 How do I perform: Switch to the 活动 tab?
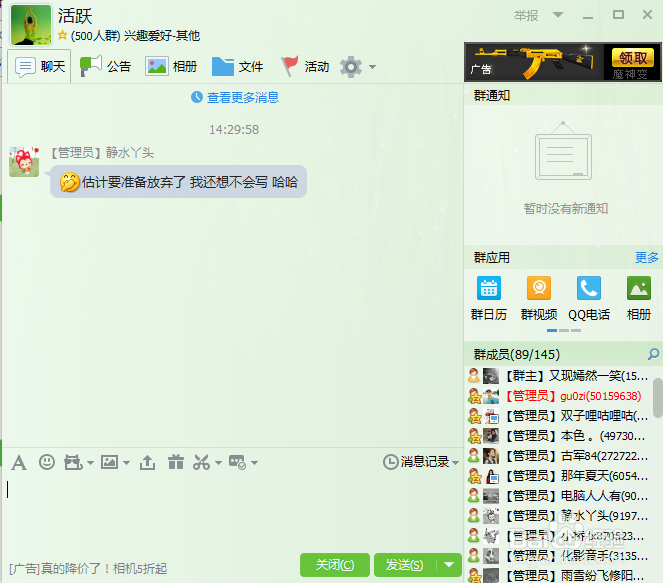[x=304, y=66]
